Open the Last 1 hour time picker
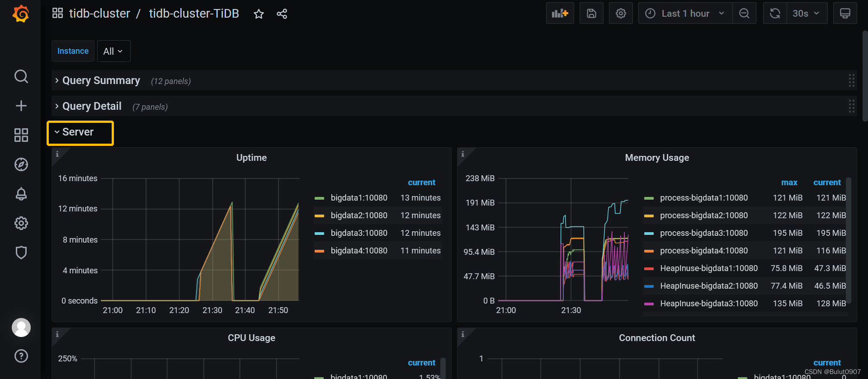The height and width of the screenshot is (379, 868). coord(685,14)
